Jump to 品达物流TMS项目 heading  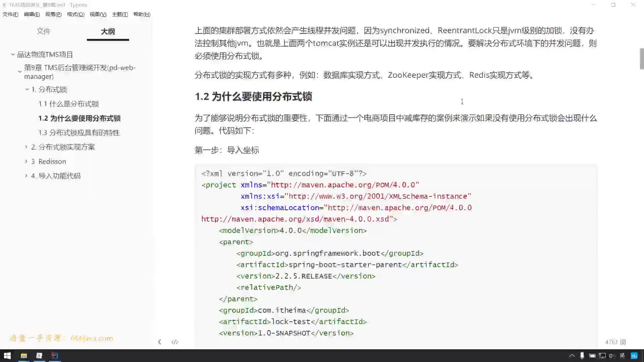(45, 55)
